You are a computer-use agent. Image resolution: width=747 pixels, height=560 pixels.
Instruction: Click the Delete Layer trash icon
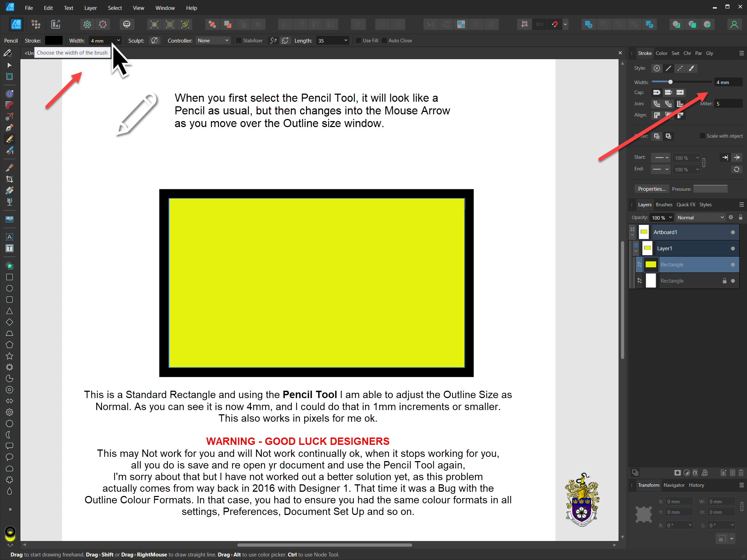(x=741, y=473)
